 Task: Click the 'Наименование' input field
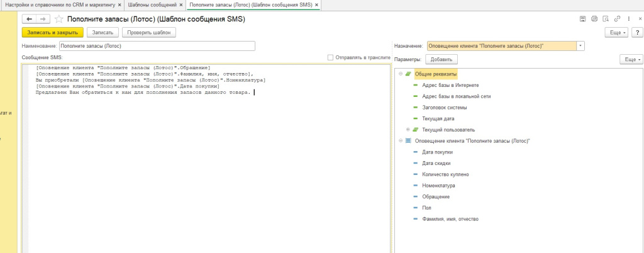coord(157,46)
